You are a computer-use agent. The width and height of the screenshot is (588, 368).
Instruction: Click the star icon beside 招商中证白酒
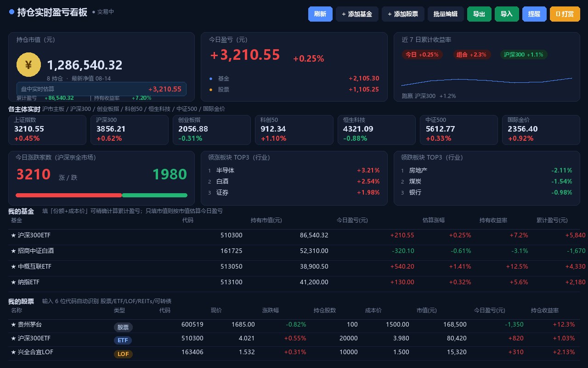pos(13,251)
